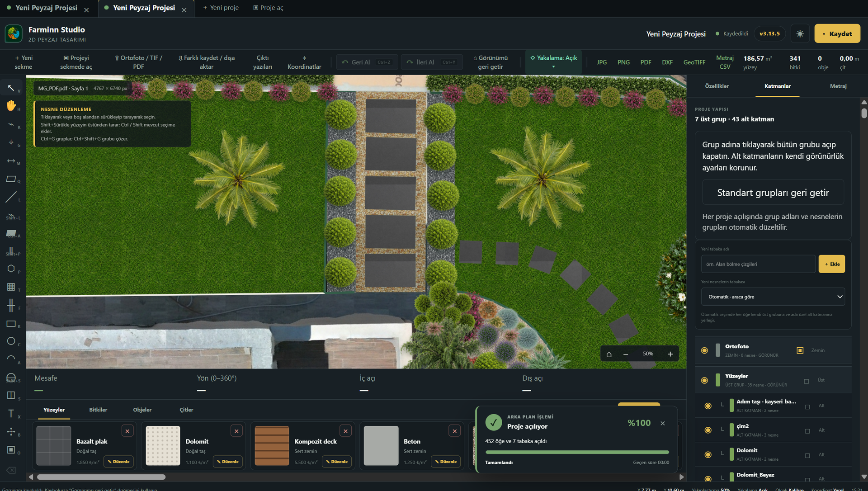Click Düzenle on the Bazalt plak card
This screenshot has height=491, width=868.
(x=118, y=462)
